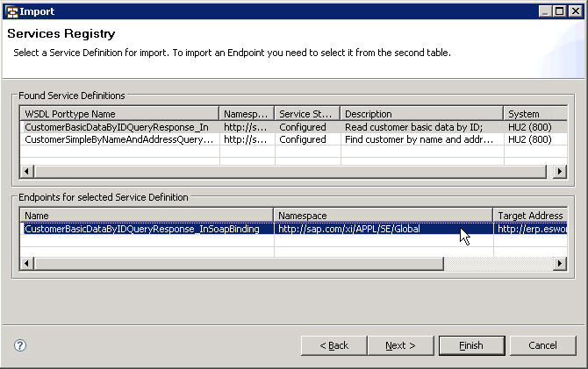588x369 pixels.
Task: Go Back to previous wizard page
Action: [333, 345]
